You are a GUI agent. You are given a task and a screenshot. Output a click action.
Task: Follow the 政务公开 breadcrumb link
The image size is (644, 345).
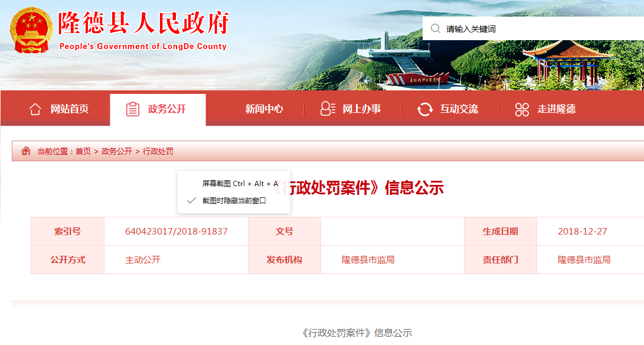pyautogui.click(x=117, y=151)
